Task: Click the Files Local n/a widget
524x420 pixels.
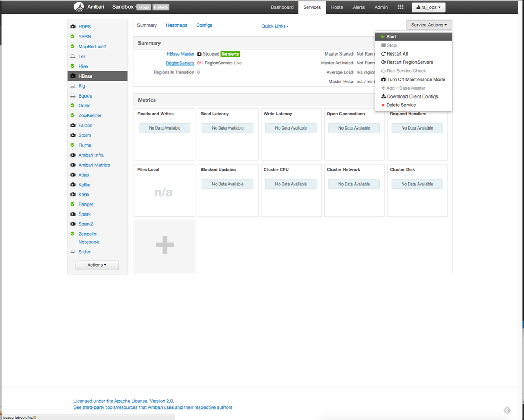Action: pyautogui.click(x=165, y=190)
